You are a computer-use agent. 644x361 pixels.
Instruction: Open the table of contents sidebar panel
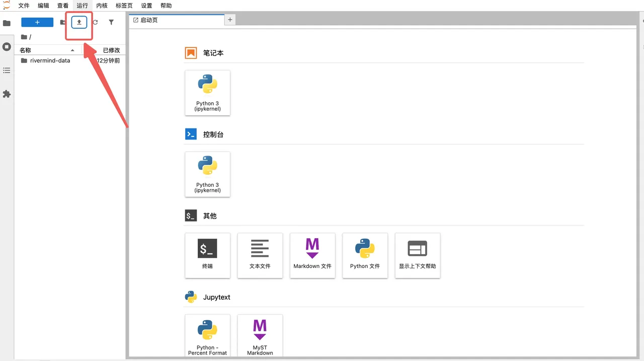7,70
